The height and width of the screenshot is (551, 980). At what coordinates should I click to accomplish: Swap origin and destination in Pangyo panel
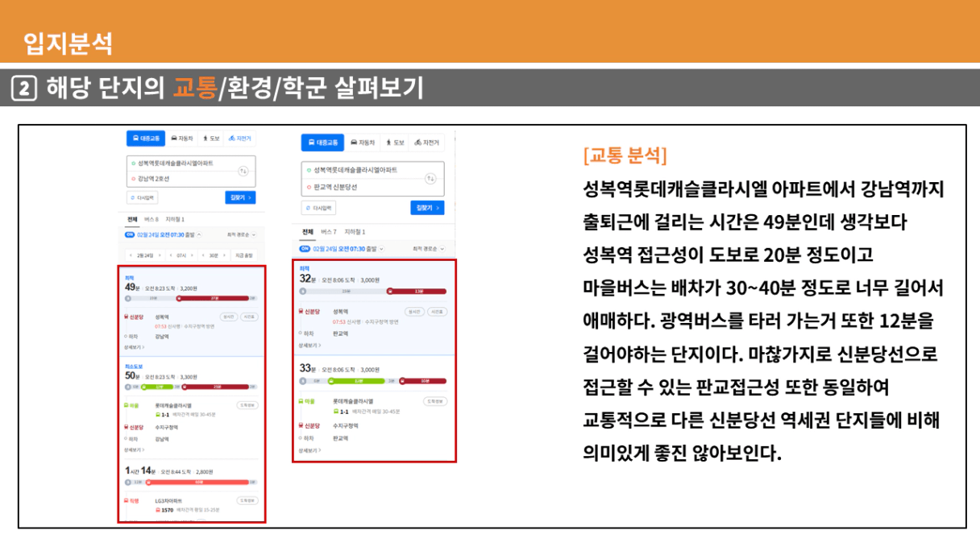(430, 178)
